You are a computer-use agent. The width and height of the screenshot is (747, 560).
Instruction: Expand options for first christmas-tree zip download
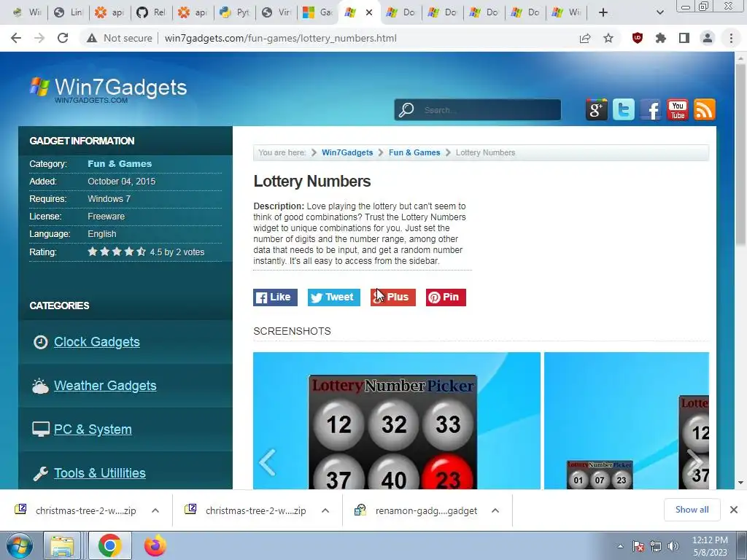click(155, 510)
